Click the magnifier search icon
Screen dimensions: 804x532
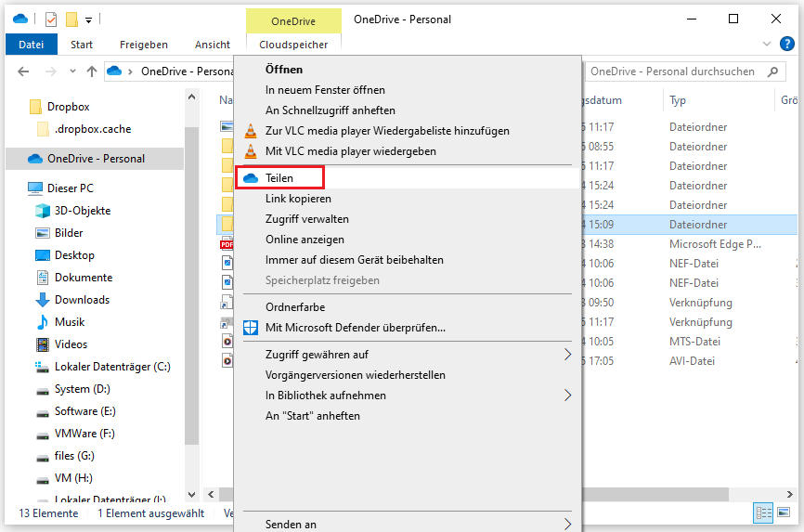pyautogui.click(x=772, y=71)
